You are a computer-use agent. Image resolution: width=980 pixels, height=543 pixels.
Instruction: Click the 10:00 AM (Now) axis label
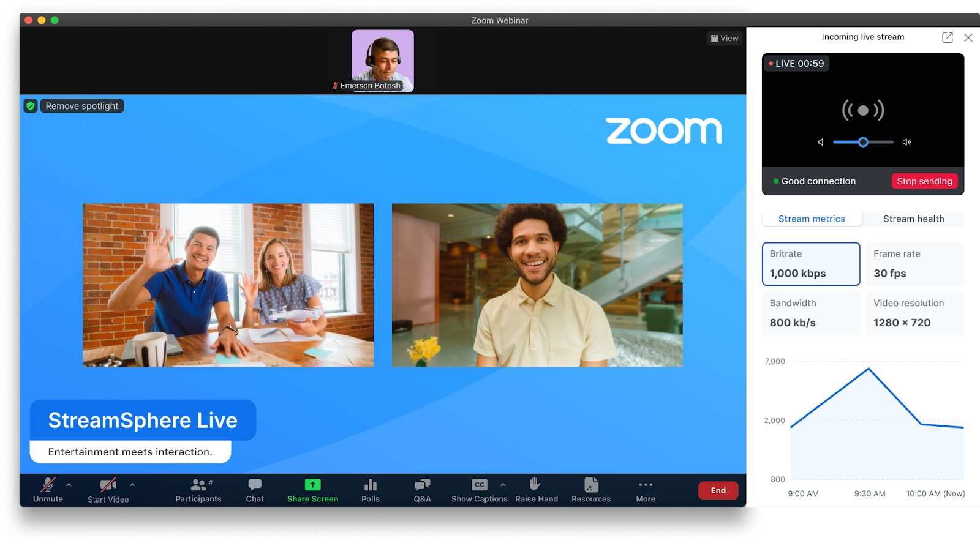(x=935, y=493)
